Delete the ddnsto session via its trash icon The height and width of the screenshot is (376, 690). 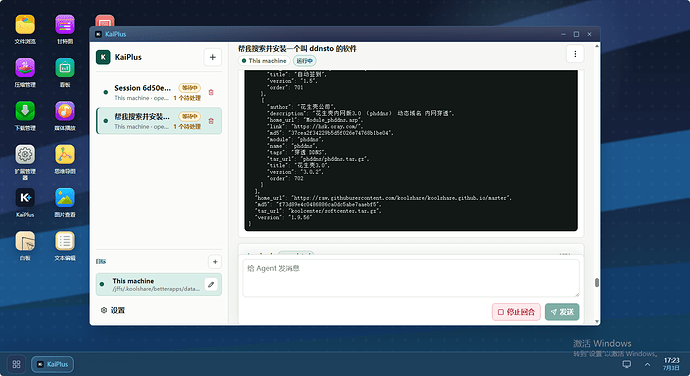pos(211,121)
